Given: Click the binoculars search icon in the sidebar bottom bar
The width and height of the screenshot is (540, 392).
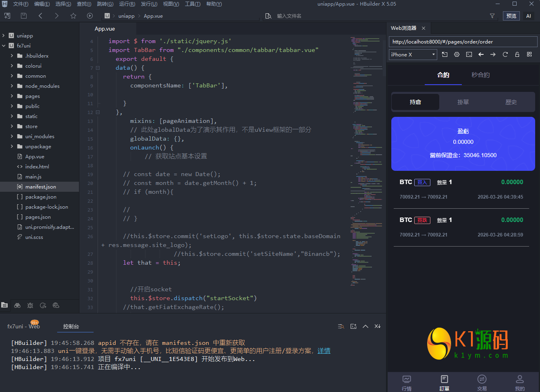Looking at the screenshot, I should click(17, 305).
